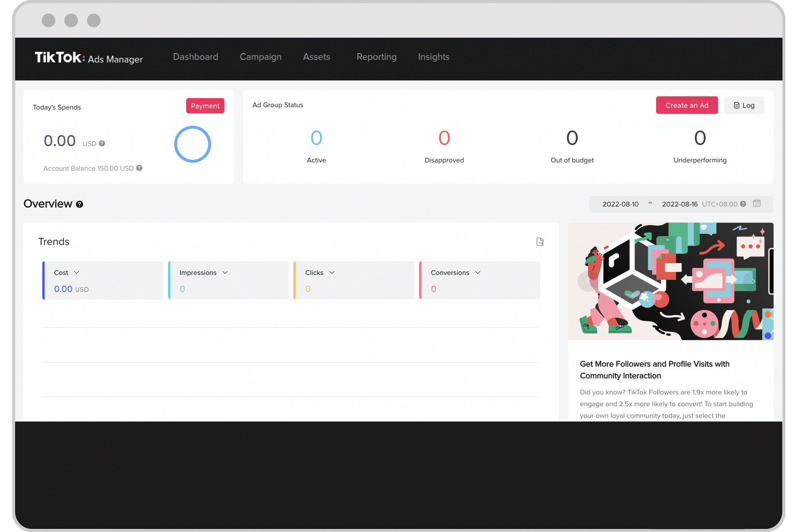This screenshot has height=532, width=798.
Task: Click the Disapproved status indicator
Action: click(x=444, y=146)
